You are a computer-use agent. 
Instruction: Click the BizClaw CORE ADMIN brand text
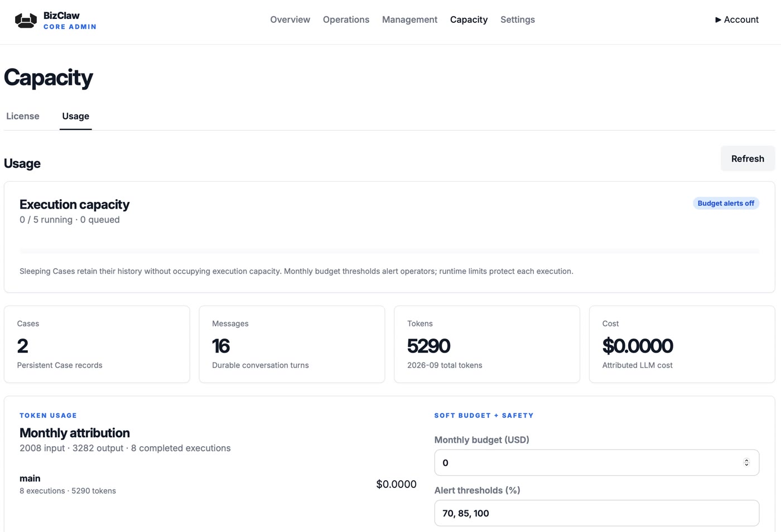[70, 21]
